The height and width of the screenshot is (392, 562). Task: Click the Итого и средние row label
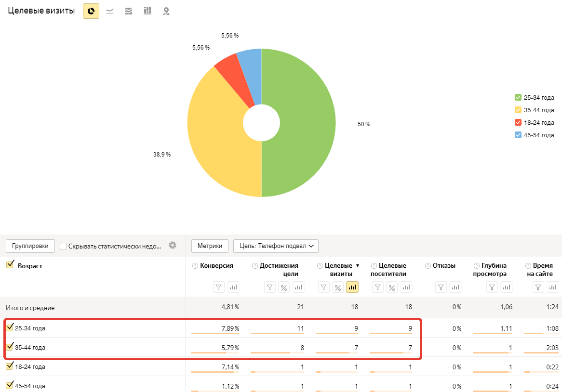tap(30, 308)
